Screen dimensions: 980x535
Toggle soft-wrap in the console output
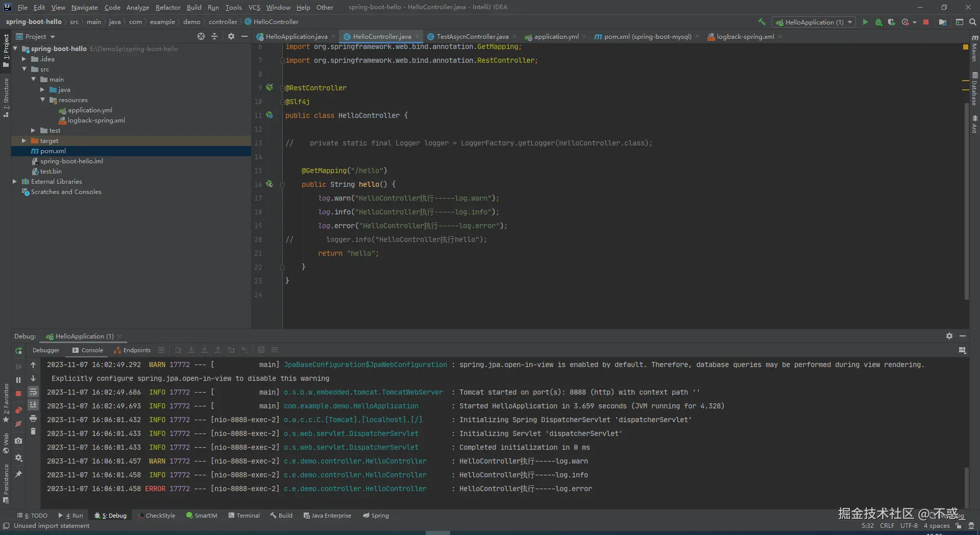pos(33,392)
